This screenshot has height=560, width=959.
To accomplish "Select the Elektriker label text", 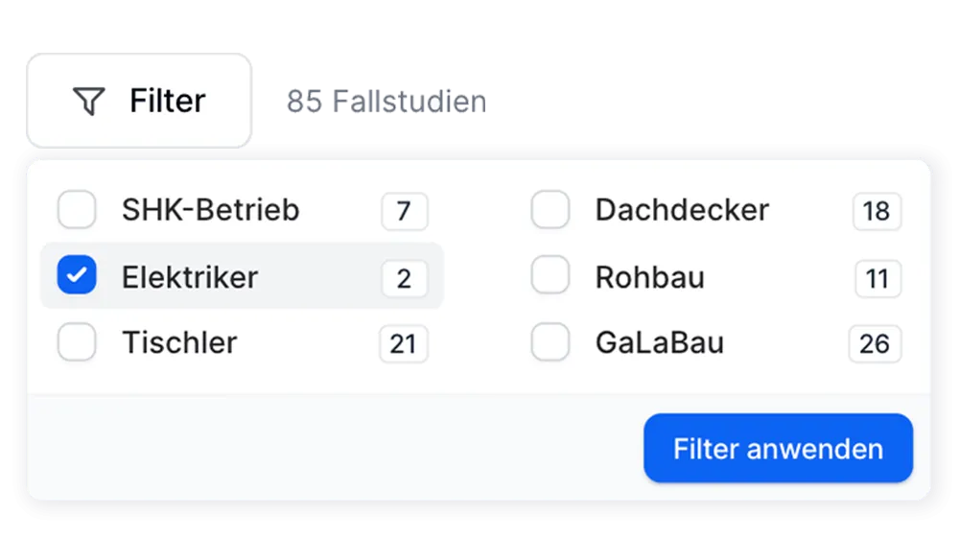I will [x=189, y=276].
